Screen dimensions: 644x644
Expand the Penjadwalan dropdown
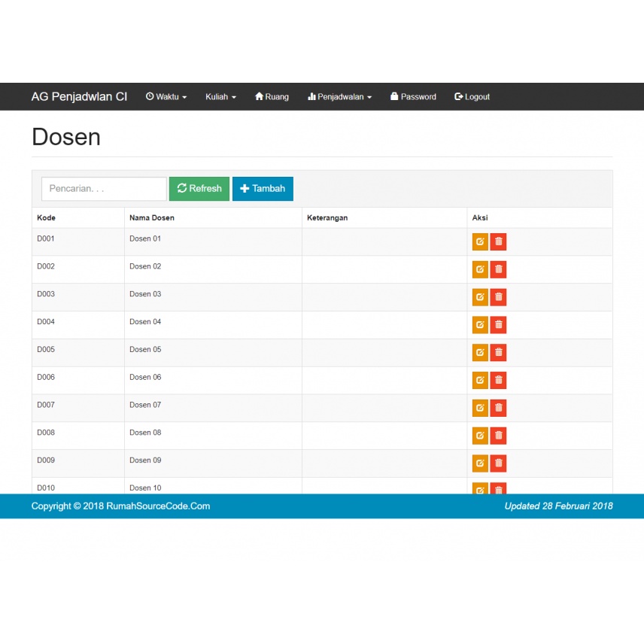click(339, 97)
